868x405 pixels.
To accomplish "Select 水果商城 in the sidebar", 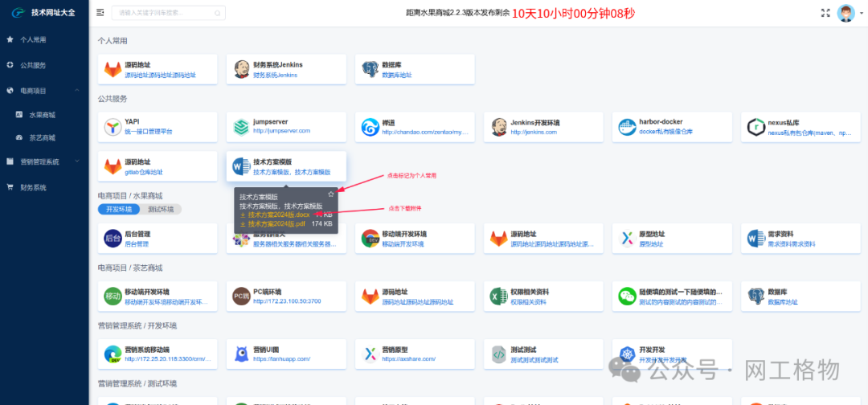I will [x=44, y=115].
